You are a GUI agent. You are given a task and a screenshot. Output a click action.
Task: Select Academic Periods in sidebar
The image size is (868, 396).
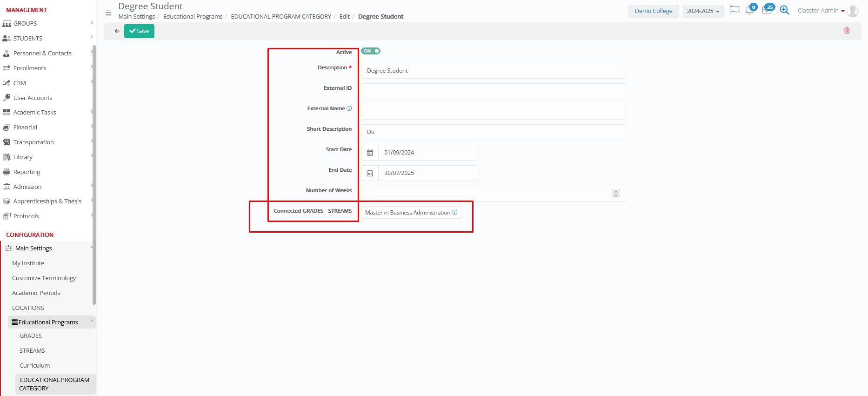pyautogui.click(x=36, y=293)
